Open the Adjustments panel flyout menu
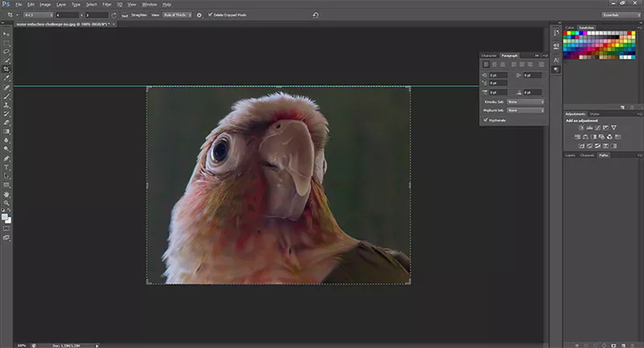Viewport: 644px width, 348px height. tap(639, 114)
